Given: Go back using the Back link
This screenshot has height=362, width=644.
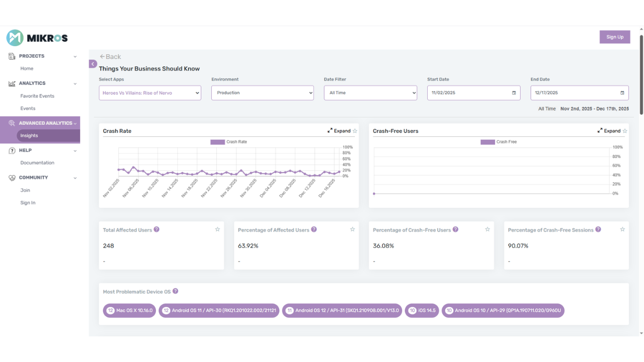Looking at the screenshot, I should (x=110, y=57).
